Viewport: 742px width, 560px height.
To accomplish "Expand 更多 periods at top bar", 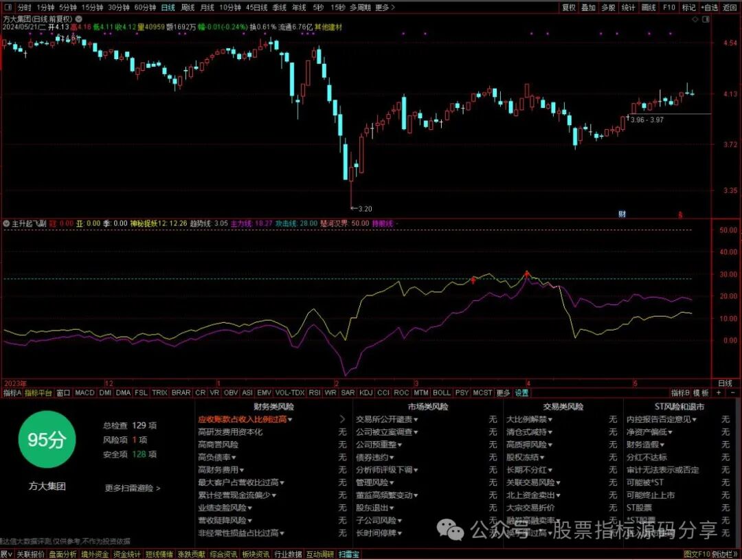I will coord(385,8).
